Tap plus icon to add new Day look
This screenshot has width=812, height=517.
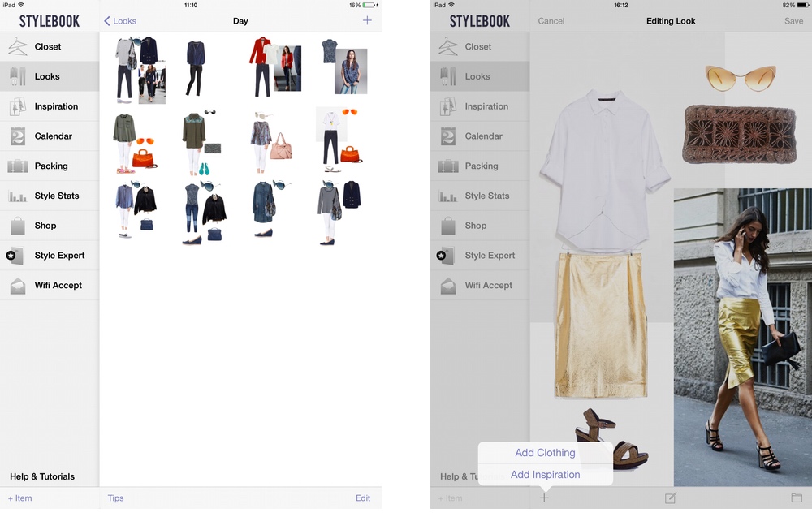coord(367,20)
